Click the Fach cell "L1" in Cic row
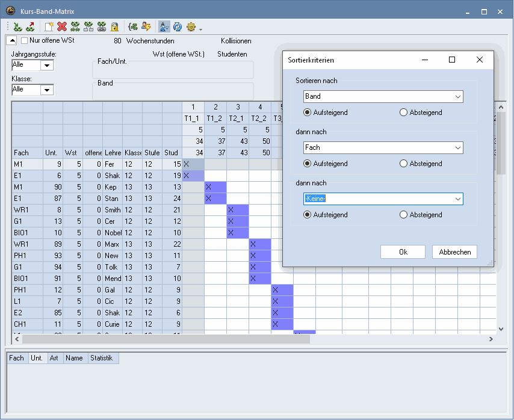Screen dimensions: 514x420 pos(28,301)
